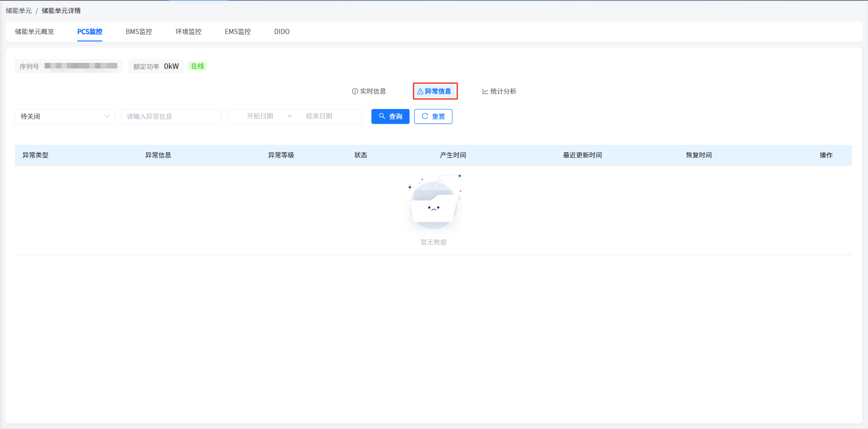Open the 待关闭 status select box
The height and width of the screenshot is (429, 868).
point(61,116)
